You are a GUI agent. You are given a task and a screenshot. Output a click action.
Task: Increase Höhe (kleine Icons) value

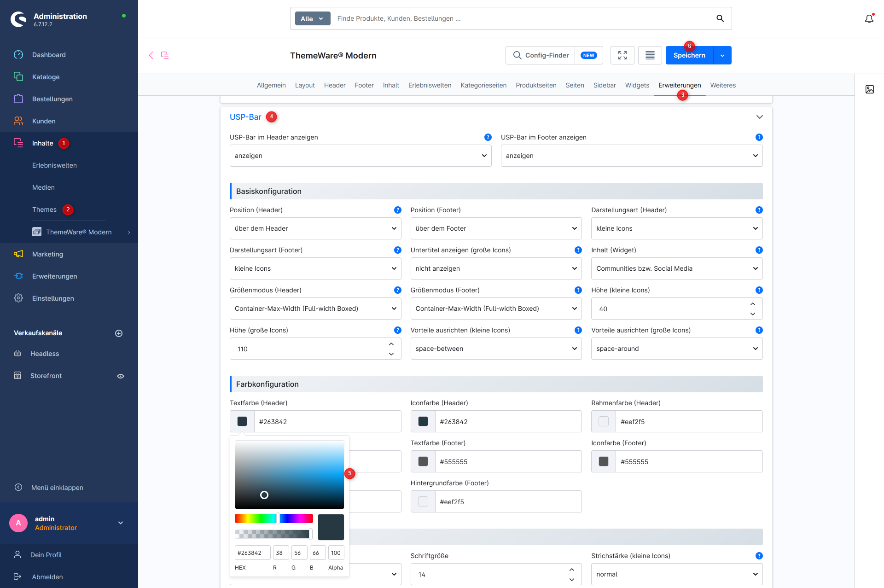click(753, 304)
